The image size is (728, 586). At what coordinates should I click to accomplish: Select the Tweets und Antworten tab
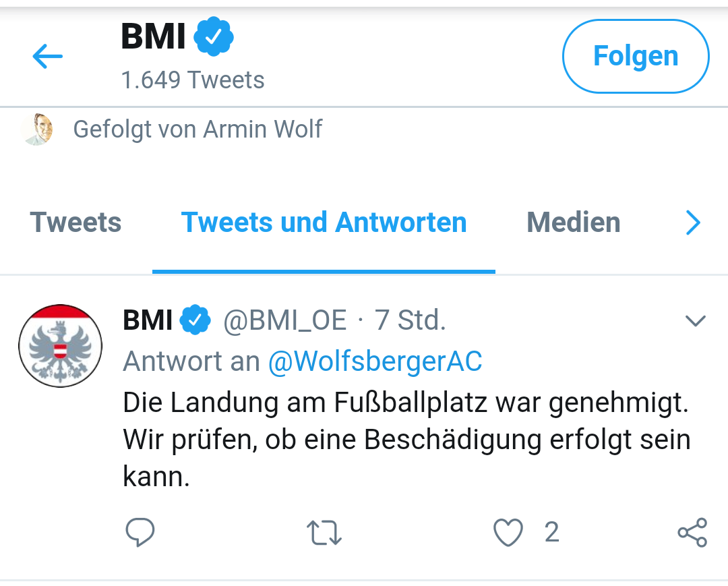click(324, 222)
